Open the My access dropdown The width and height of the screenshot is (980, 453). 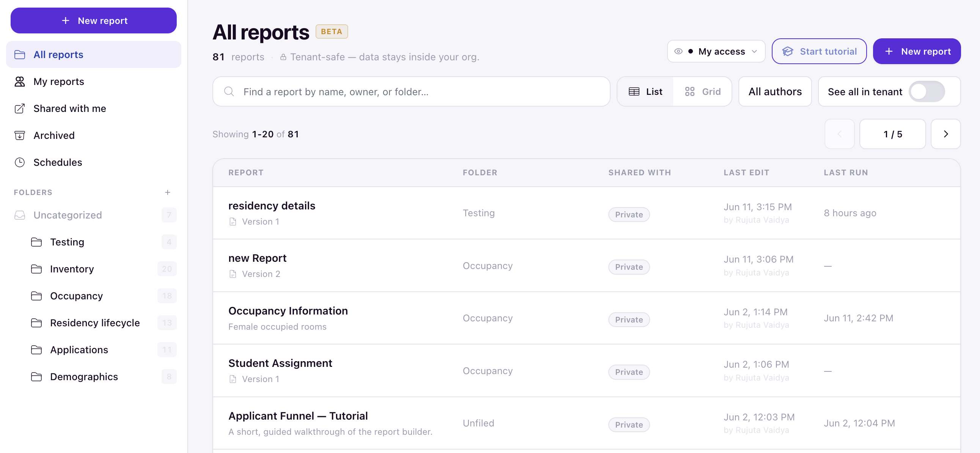(716, 51)
